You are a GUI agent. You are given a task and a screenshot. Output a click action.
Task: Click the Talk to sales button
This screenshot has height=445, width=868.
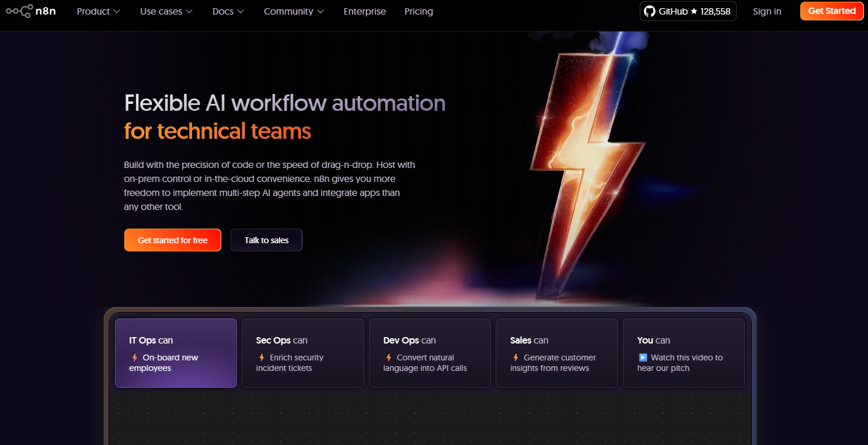pyautogui.click(x=266, y=240)
